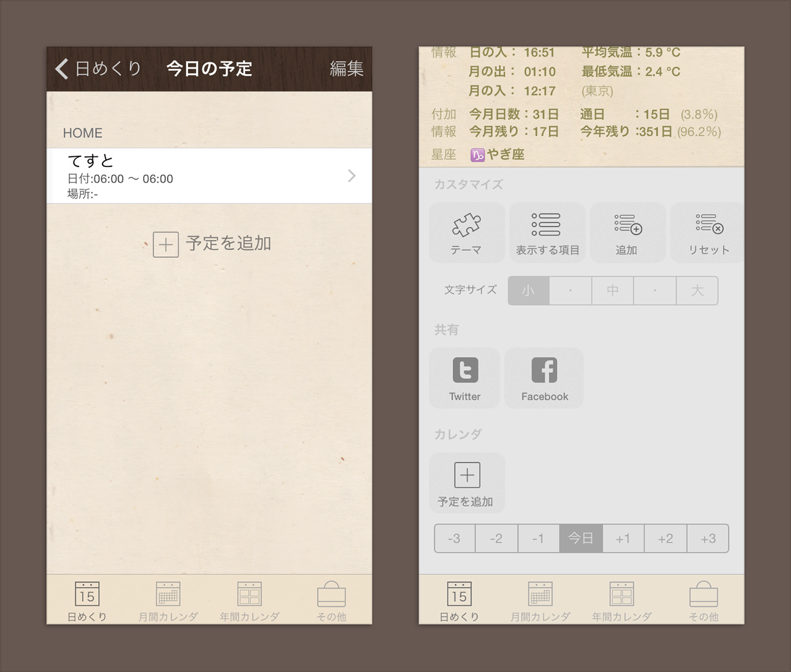Tap the 追加 list-plus icon
The width and height of the screenshot is (791, 672).
[628, 233]
